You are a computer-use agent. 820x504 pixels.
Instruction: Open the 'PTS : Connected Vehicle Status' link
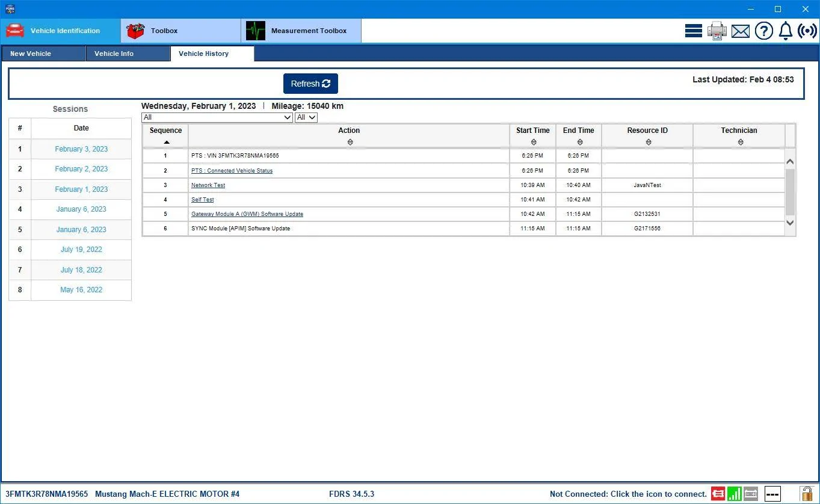tap(232, 171)
